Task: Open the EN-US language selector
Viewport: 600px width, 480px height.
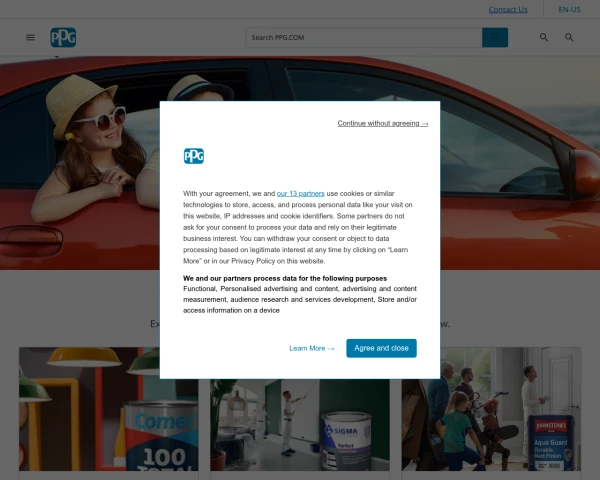Action: click(569, 10)
